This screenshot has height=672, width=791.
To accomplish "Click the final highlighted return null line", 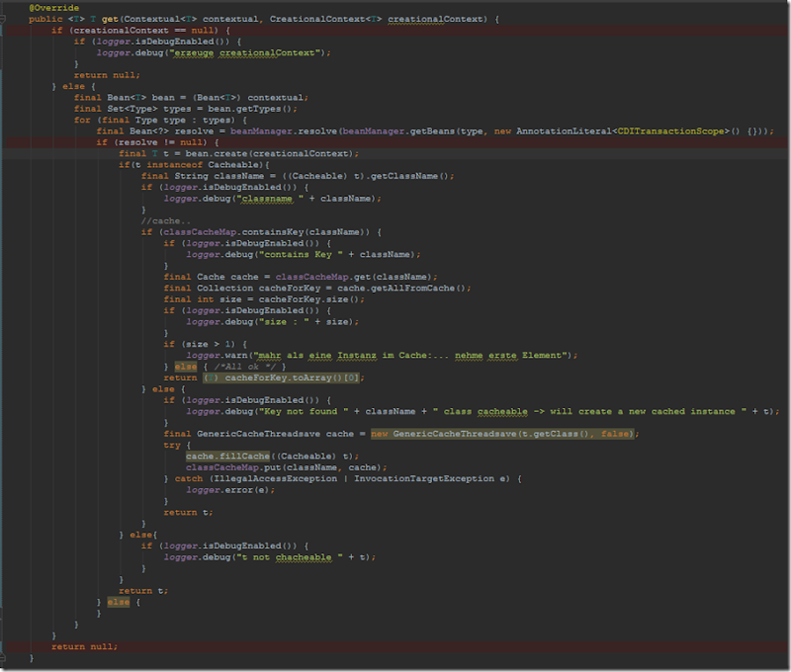I will click(84, 646).
